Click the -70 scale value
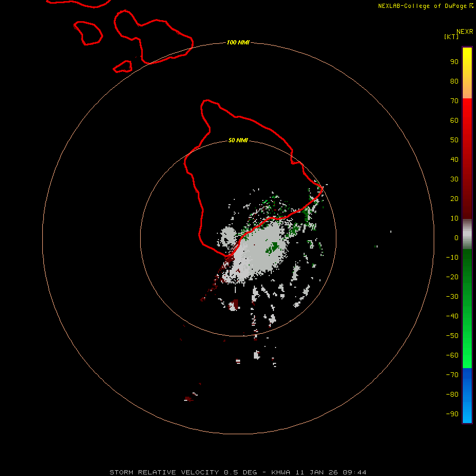476x476 pixels. click(452, 374)
